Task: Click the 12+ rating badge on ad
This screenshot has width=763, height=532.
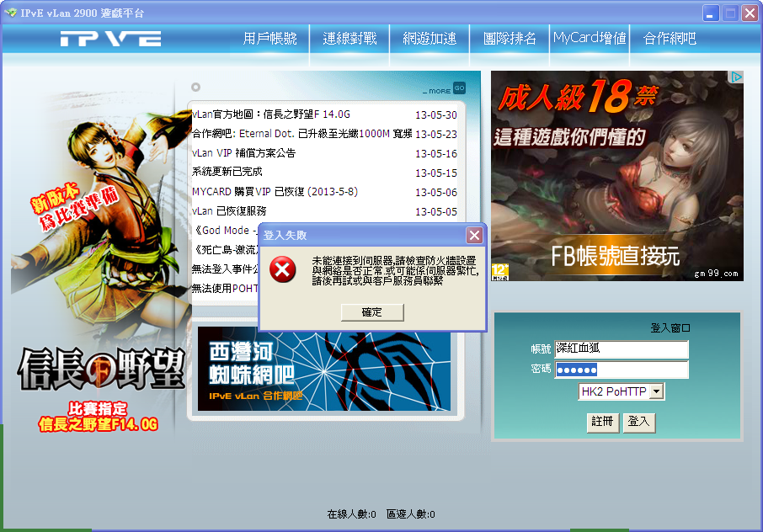Action: click(x=499, y=272)
